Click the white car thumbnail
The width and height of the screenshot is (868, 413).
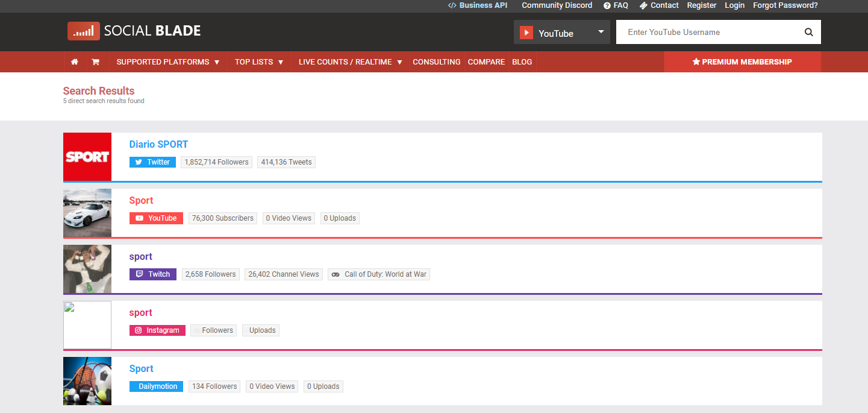(x=87, y=213)
